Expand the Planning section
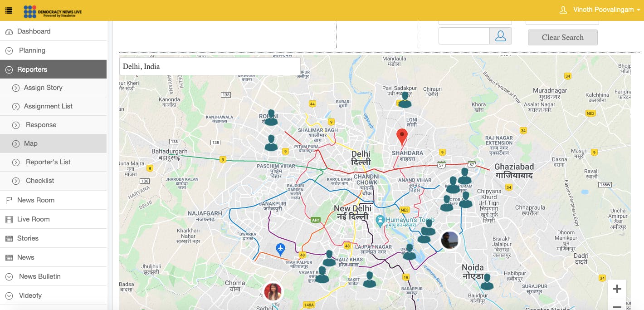The width and height of the screenshot is (644, 310). tap(53, 50)
